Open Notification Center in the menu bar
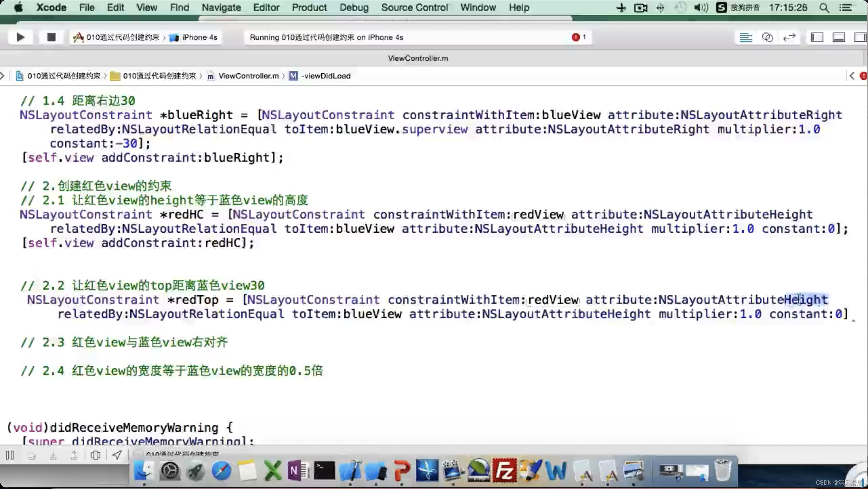The height and width of the screenshot is (489, 868). [x=846, y=7]
